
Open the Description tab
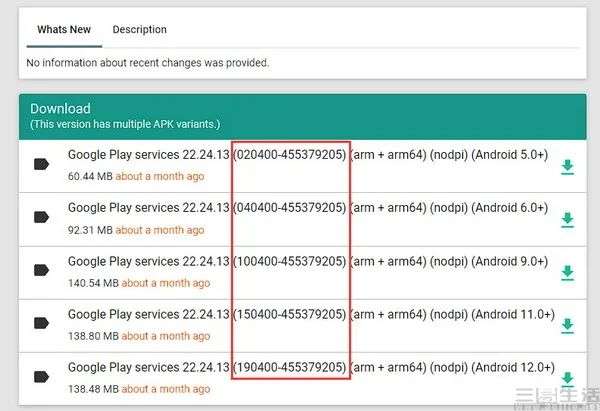[139, 29]
